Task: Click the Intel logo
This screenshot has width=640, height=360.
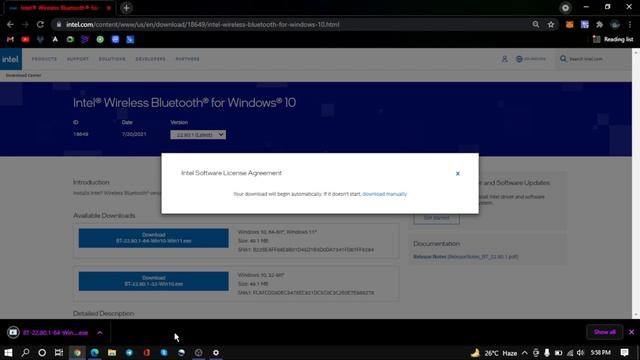Action: point(10,59)
